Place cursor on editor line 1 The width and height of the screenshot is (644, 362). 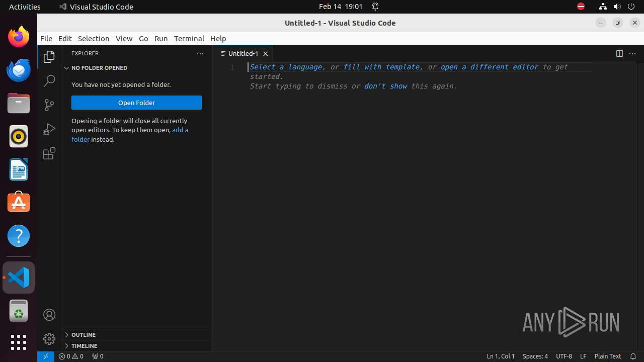[x=420, y=67]
